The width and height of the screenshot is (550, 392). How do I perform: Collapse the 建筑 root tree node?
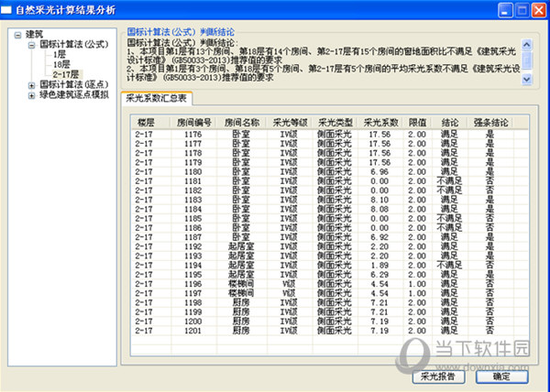pyautogui.click(x=17, y=34)
